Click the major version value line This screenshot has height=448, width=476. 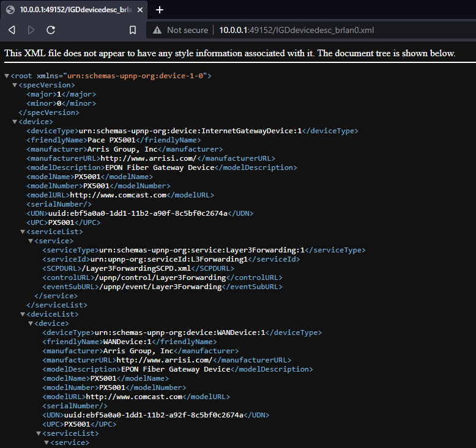click(61, 94)
